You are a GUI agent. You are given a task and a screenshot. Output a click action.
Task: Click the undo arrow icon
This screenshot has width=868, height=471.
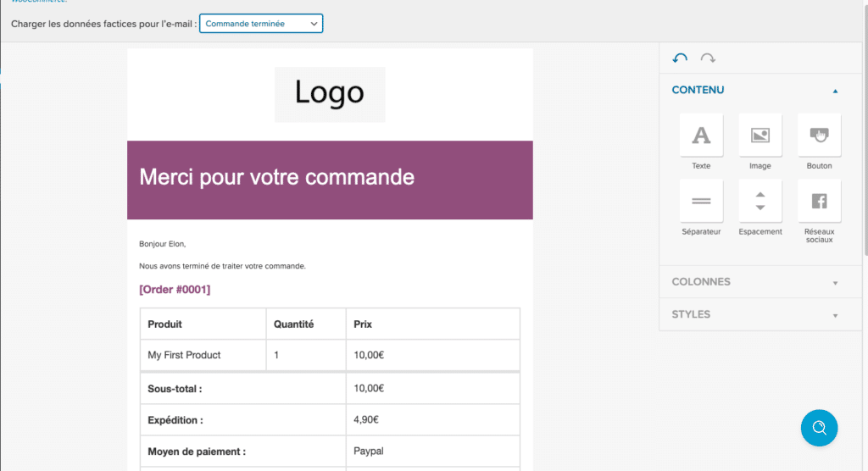[x=680, y=58]
